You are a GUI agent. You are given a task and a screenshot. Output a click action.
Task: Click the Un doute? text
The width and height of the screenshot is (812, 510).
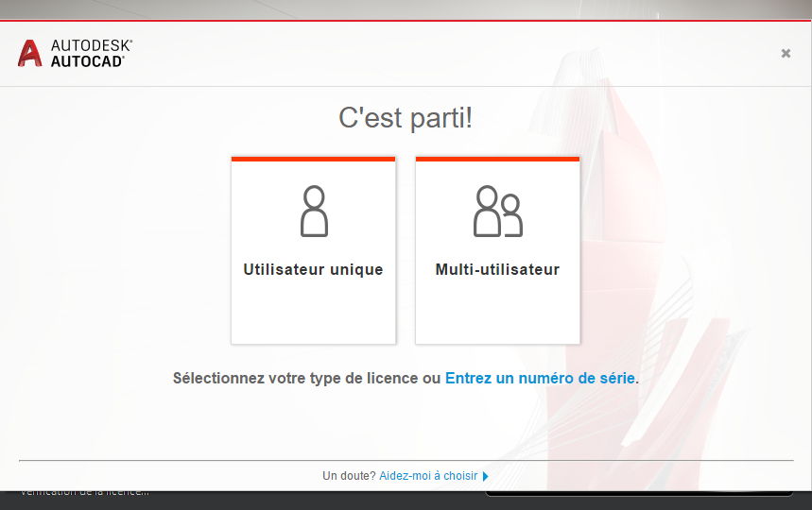(x=349, y=476)
